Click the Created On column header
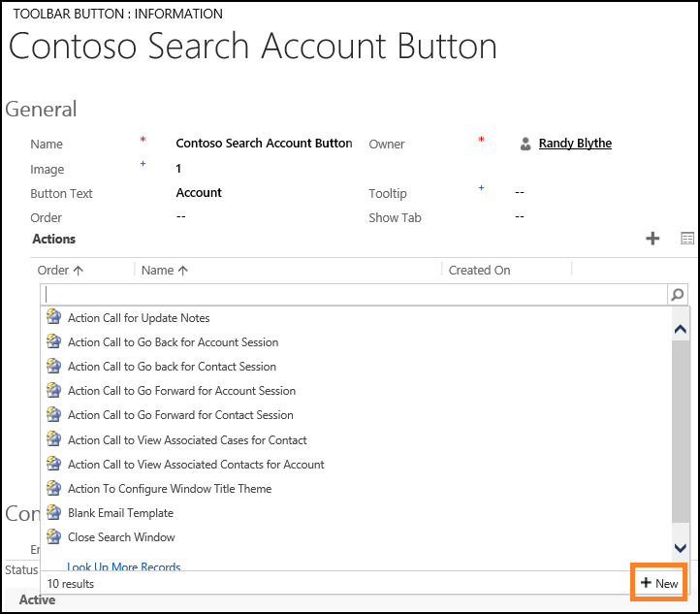 pyautogui.click(x=479, y=271)
